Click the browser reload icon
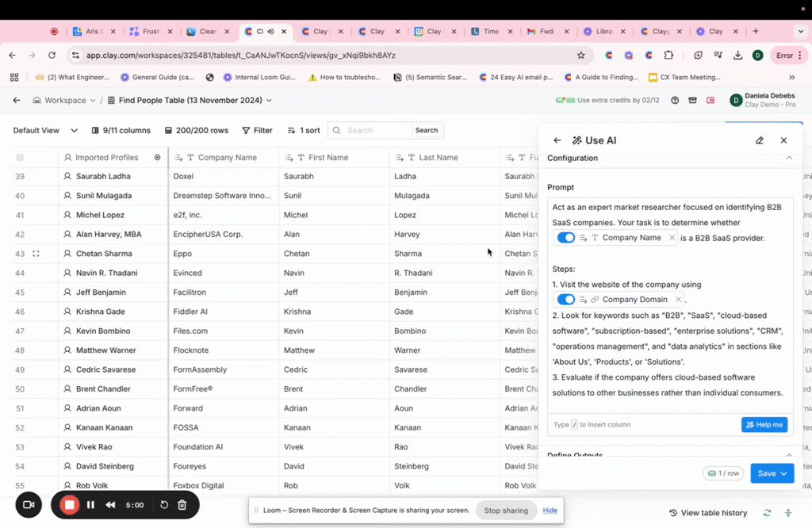This screenshot has height=528, width=812. [x=52, y=55]
